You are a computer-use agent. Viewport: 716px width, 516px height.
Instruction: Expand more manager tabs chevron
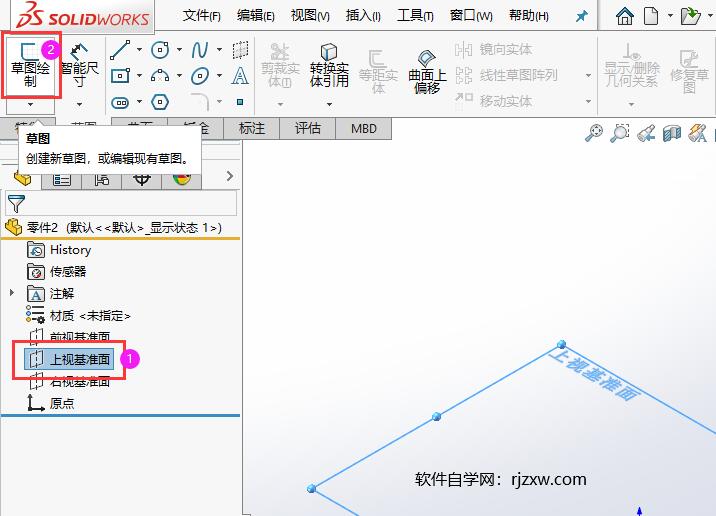click(x=230, y=176)
